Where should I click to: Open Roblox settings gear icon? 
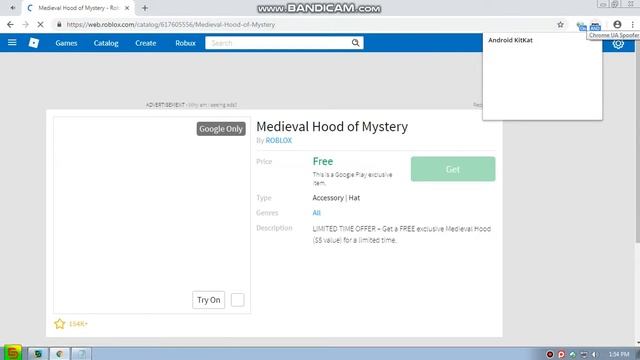coord(618,44)
